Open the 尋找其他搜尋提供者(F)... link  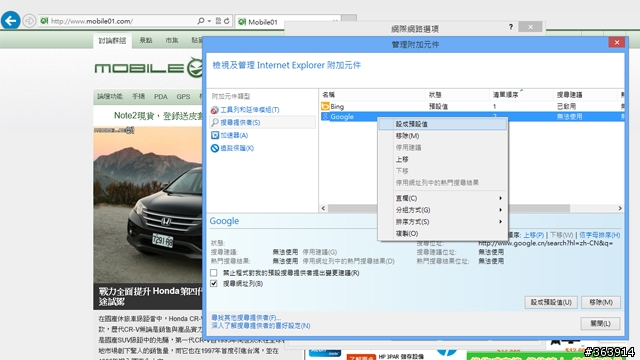coord(246,318)
